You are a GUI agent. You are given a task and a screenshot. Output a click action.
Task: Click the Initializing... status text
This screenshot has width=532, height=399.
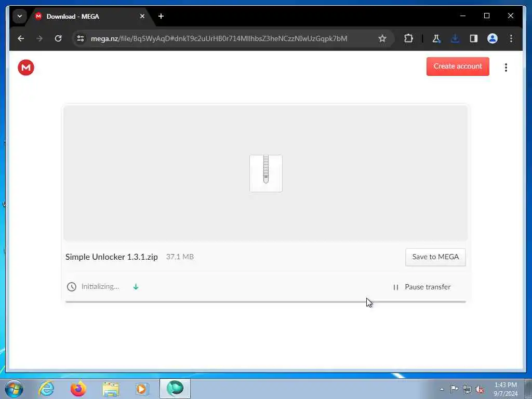(x=100, y=287)
